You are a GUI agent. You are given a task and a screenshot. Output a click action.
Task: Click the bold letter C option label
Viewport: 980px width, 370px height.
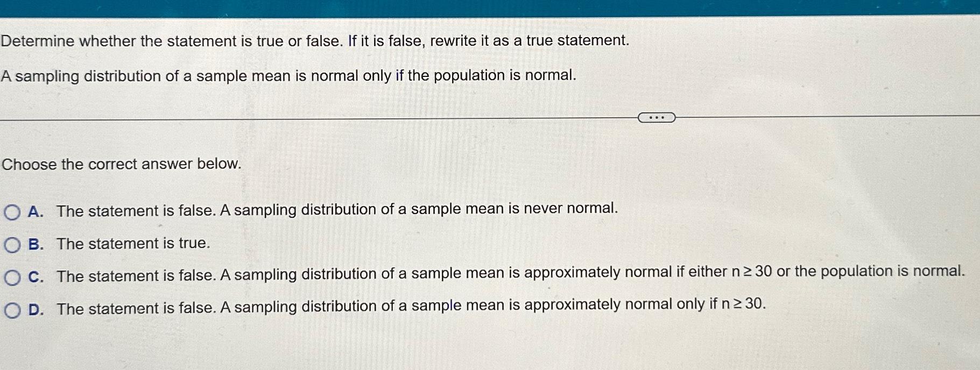click(x=34, y=277)
